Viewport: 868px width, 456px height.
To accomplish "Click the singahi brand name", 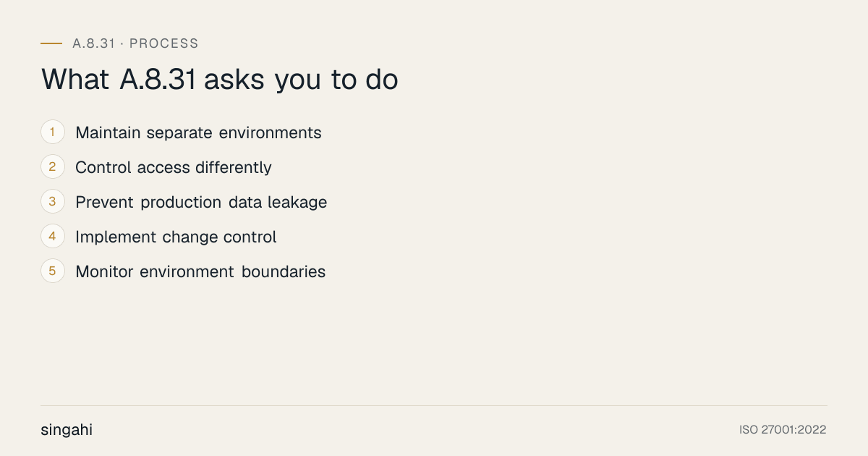I will (x=67, y=430).
